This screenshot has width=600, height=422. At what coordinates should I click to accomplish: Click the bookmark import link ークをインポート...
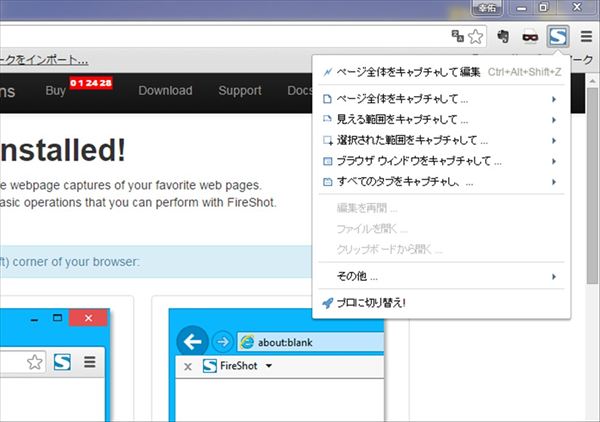(x=44, y=60)
